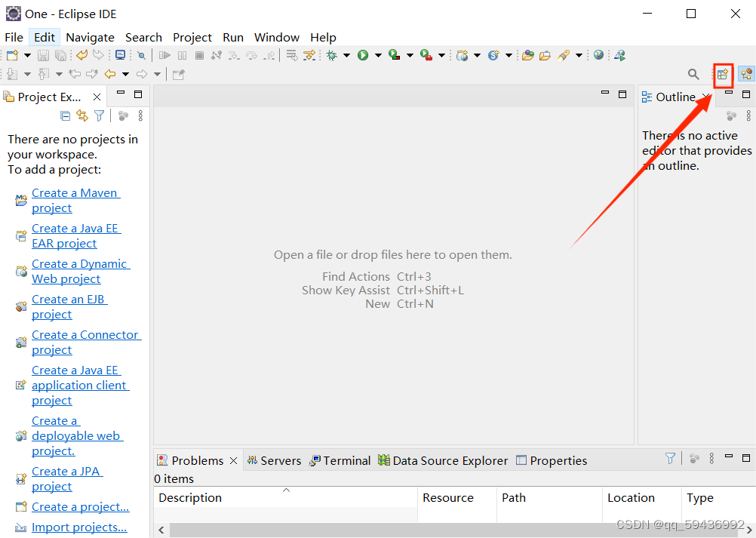The width and height of the screenshot is (756, 538).
Task: Toggle Link with Editor in Project Explorer
Action: (x=82, y=115)
